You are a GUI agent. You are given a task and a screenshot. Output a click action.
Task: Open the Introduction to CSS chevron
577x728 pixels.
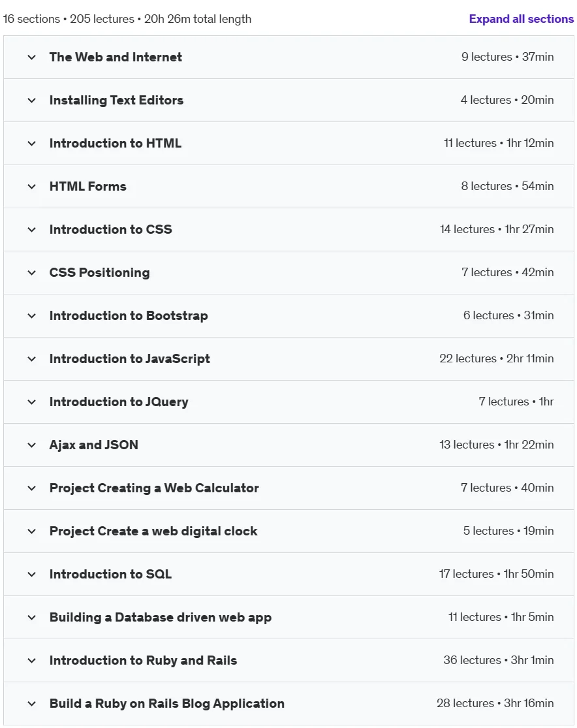(x=31, y=230)
